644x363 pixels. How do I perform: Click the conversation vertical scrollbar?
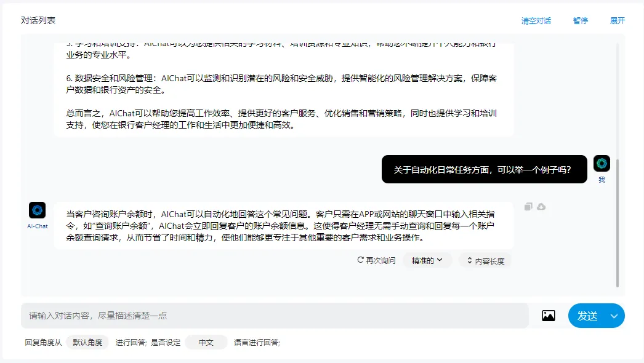pyautogui.click(x=618, y=221)
